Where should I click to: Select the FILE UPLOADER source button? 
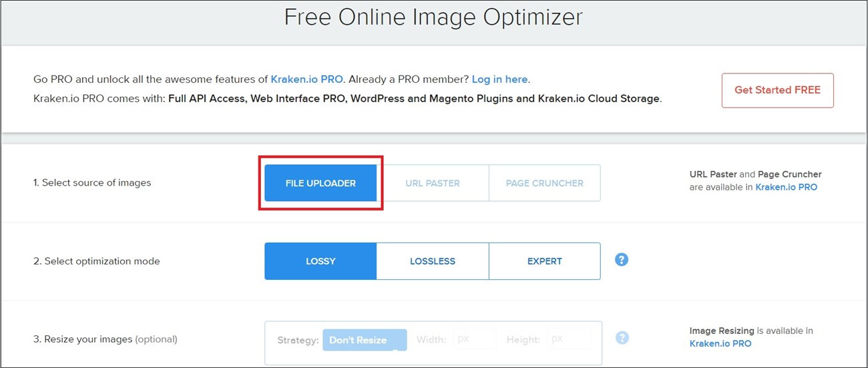(x=320, y=183)
